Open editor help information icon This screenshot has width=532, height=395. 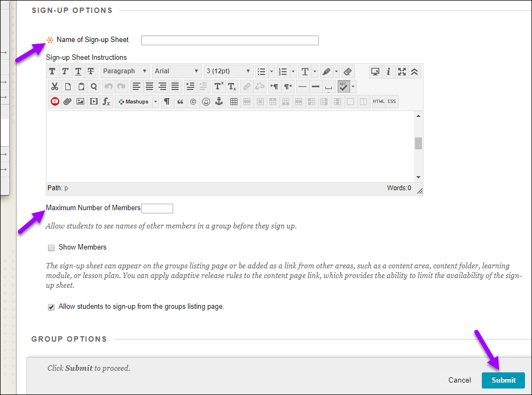pos(388,72)
